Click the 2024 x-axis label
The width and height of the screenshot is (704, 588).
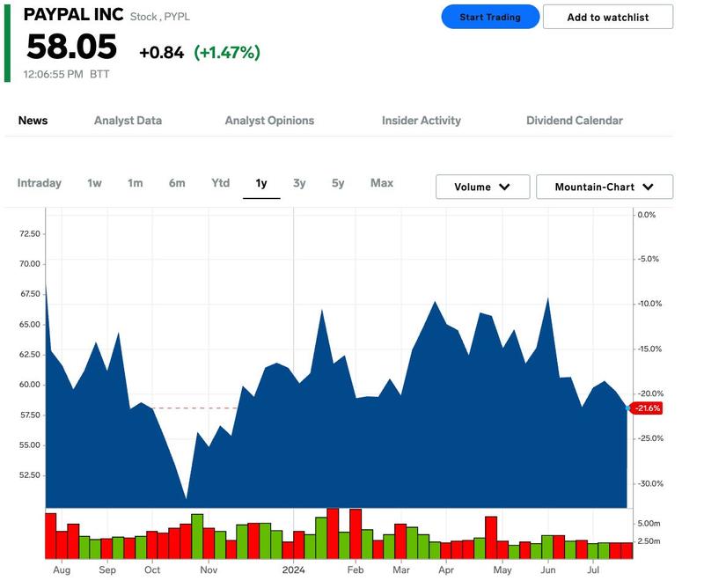tap(293, 570)
